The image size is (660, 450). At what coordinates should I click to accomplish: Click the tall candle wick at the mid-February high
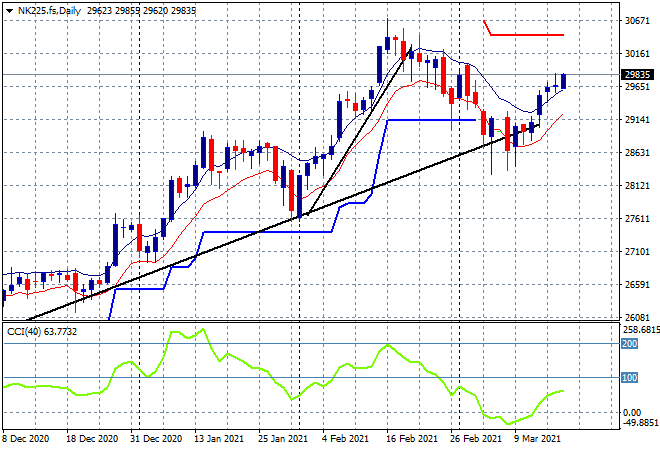pos(388,27)
